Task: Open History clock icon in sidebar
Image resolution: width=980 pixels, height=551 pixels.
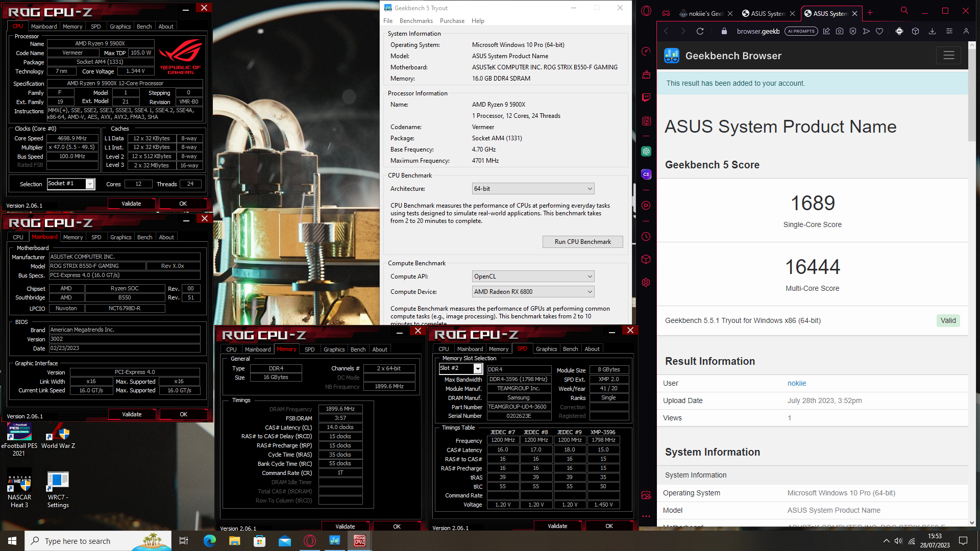Action: (x=646, y=237)
